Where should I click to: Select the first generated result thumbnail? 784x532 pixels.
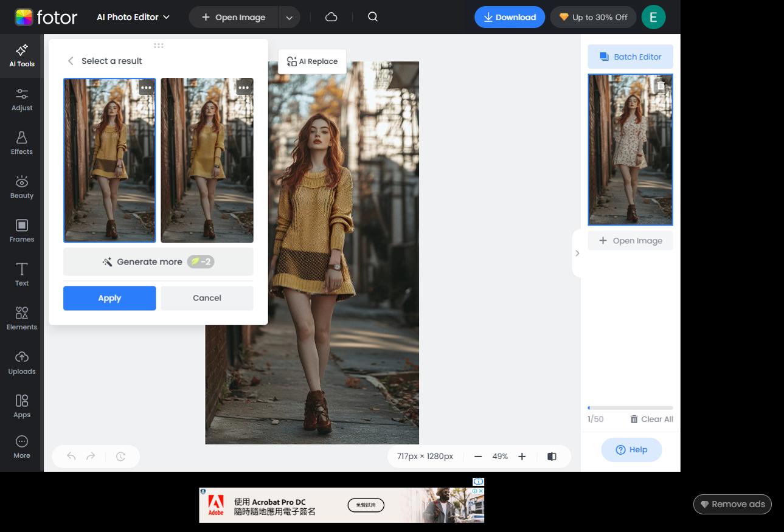tap(109, 160)
